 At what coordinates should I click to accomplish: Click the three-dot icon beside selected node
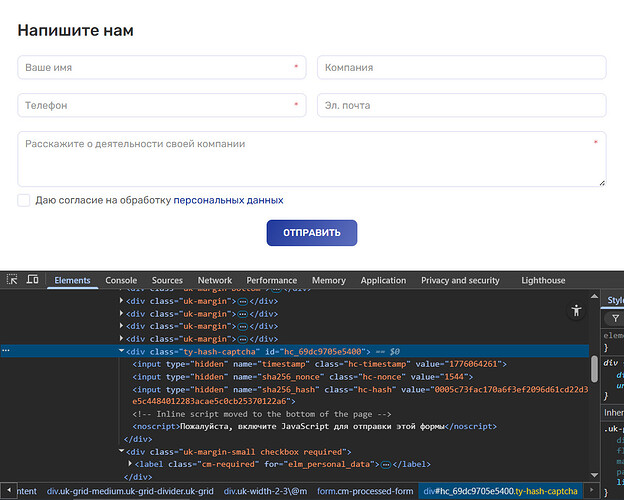click(x=6, y=351)
